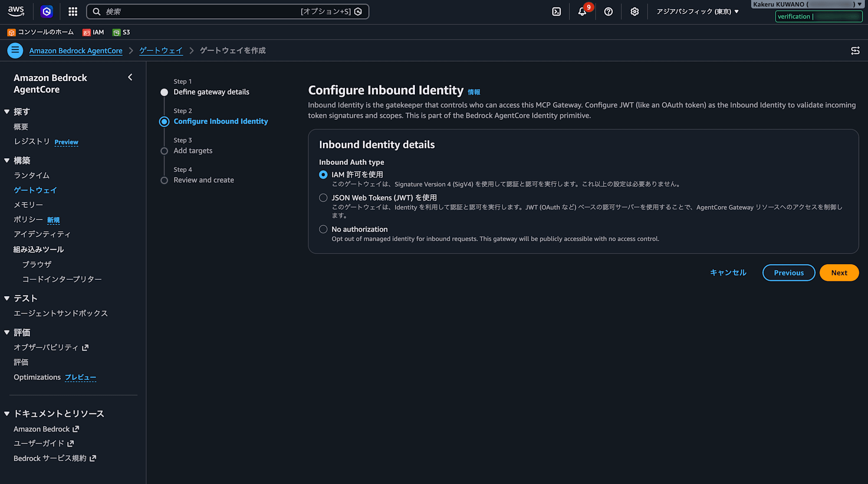Open the S3 service bookmark

point(121,32)
